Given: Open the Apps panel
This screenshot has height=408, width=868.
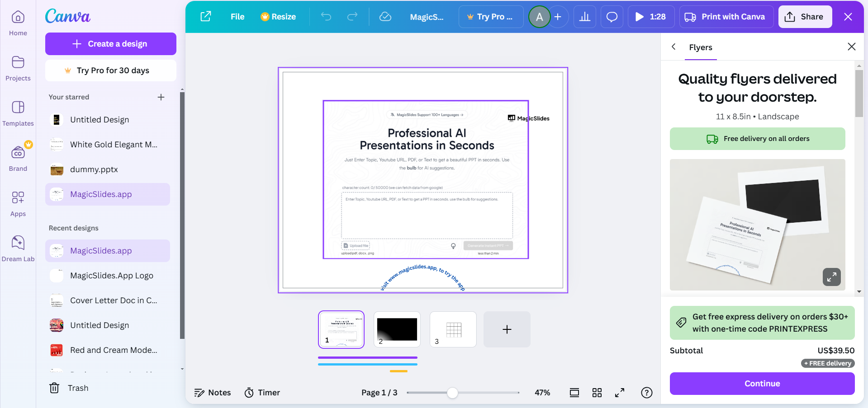Looking at the screenshot, I should pyautogui.click(x=18, y=204).
